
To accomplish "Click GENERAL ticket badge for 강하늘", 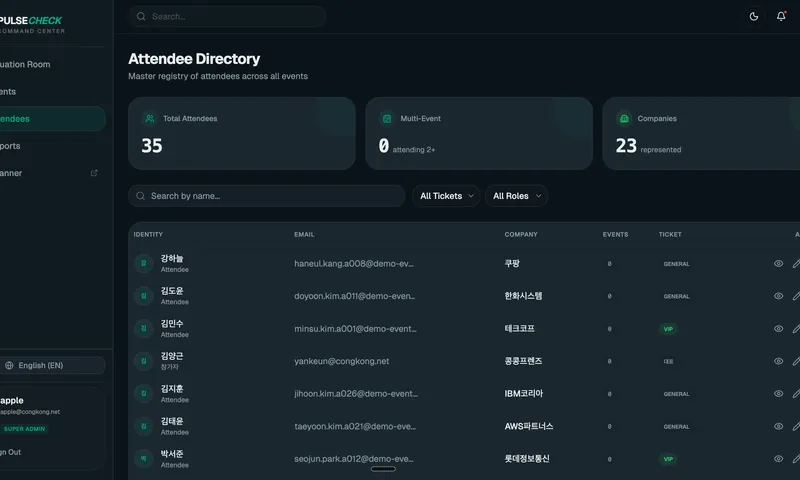I will 676,264.
